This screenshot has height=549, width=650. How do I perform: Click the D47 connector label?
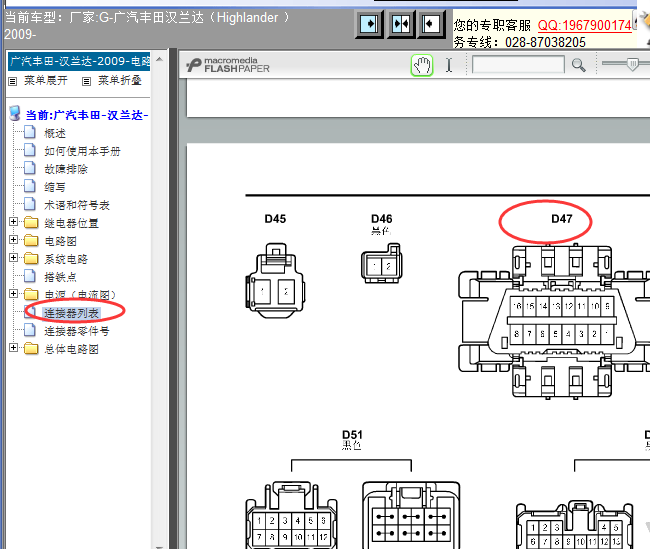[x=562, y=219]
